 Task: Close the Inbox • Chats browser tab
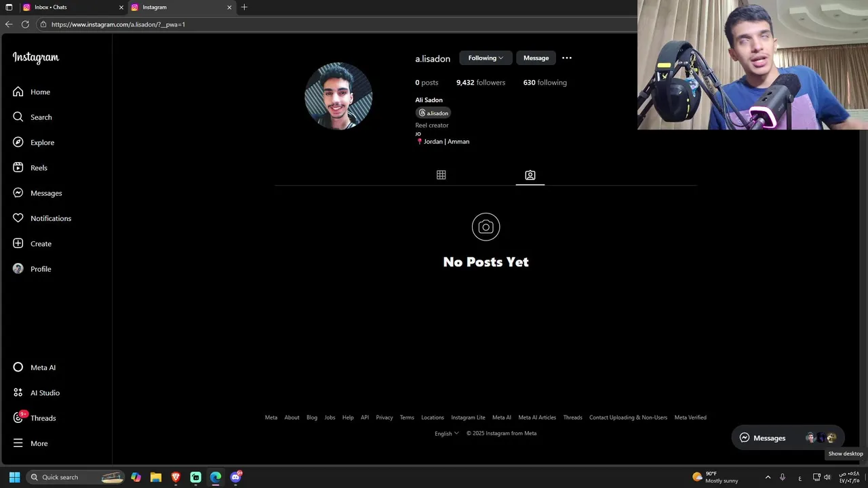[121, 7]
